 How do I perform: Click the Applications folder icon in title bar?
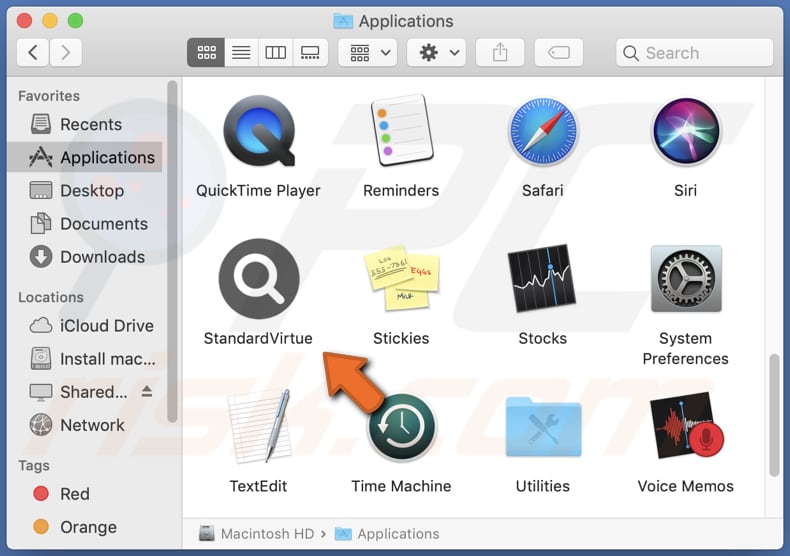point(343,21)
